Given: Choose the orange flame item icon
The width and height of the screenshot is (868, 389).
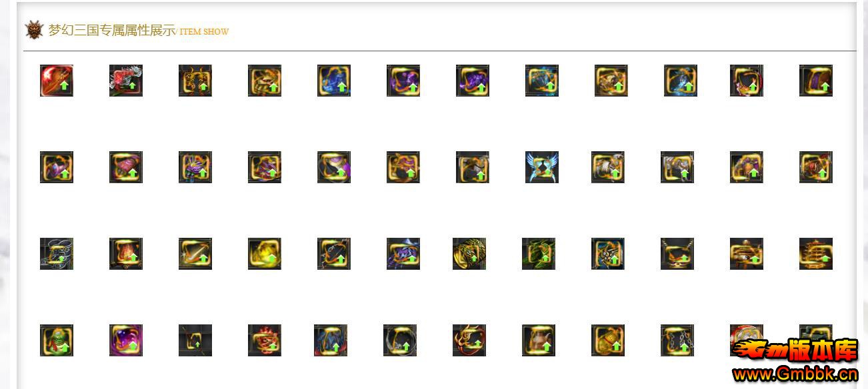Looking at the screenshot, I should coord(126,254).
